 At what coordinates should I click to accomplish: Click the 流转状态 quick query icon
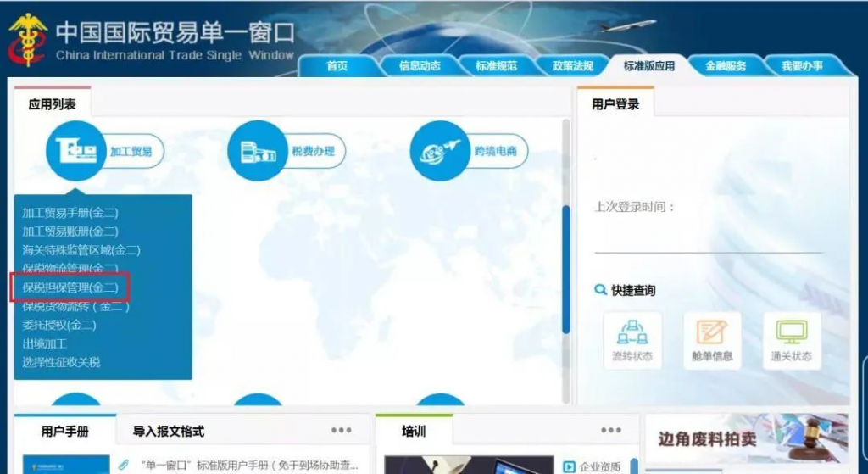point(632,341)
